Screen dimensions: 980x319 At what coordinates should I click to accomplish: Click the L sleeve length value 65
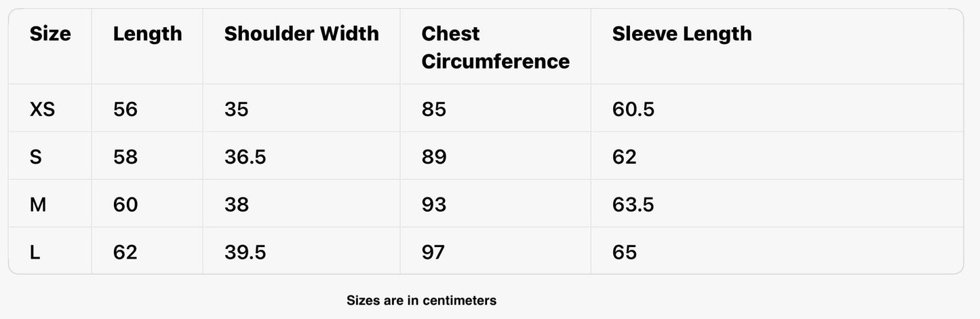pyautogui.click(x=625, y=253)
